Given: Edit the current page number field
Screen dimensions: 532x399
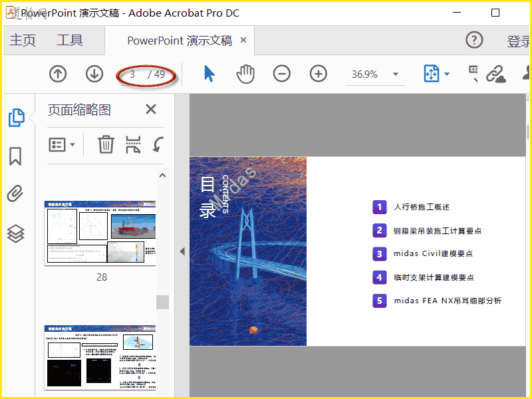Looking at the screenshot, I should pyautogui.click(x=132, y=74).
